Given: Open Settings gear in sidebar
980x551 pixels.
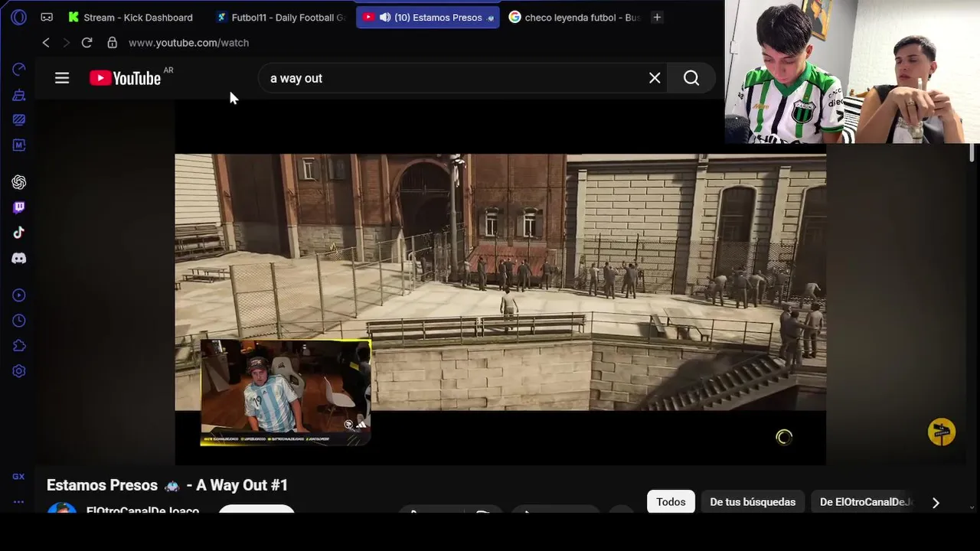Looking at the screenshot, I should [x=19, y=371].
